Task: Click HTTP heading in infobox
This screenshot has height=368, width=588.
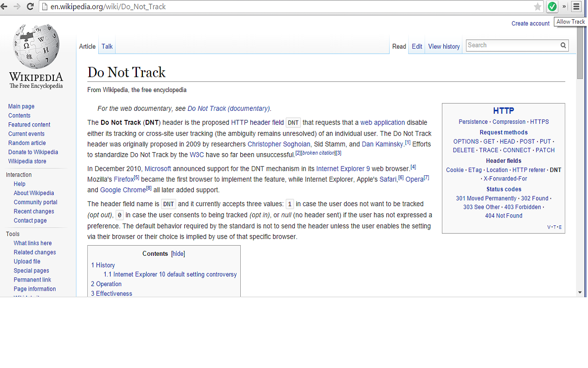Action: 503,111
